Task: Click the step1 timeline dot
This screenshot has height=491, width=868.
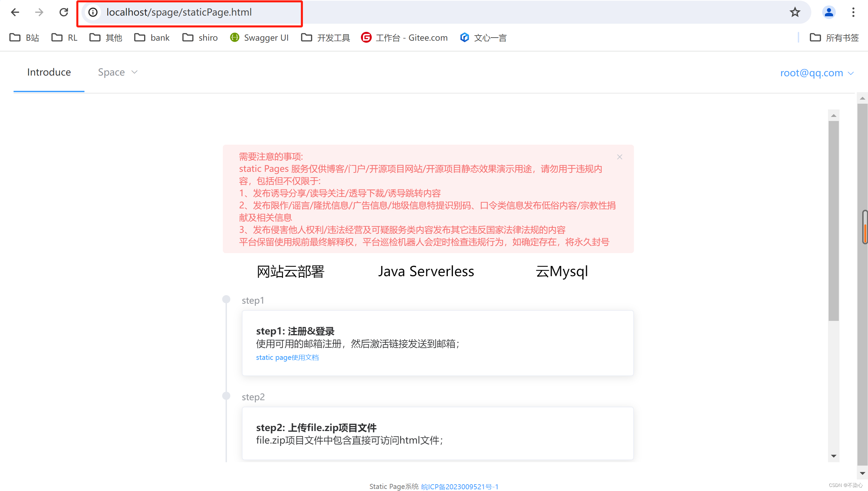Action: click(x=226, y=299)
